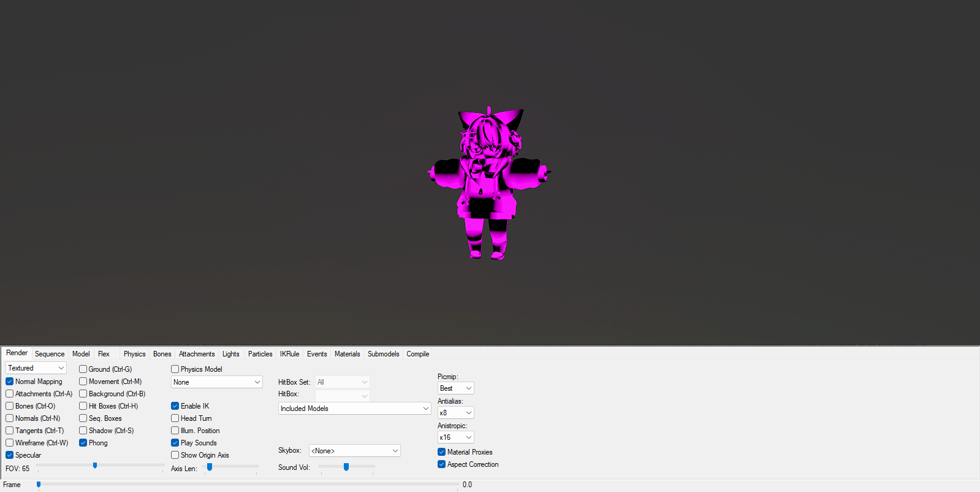This screenshot has height=492, width=980.
Task: Show Hit Boxes (Ctrl-H) via its checkbox
Action: [83, 406]
